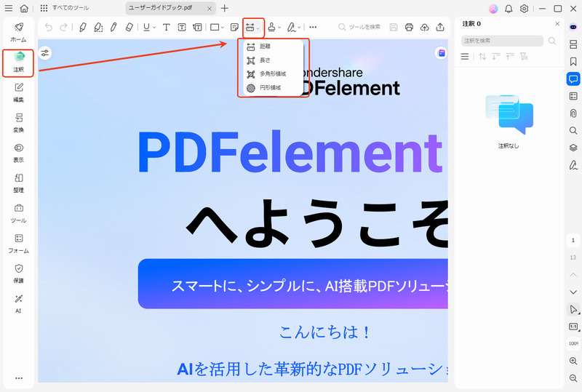The height and width of the screenshot is (392, 582).
Task: Zoom in using the plus magnifier
Action: [573, 361]
